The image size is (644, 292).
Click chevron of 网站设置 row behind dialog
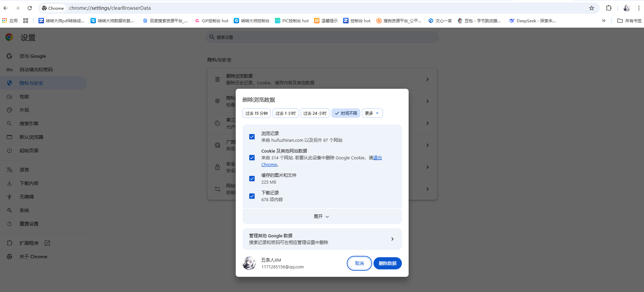pos(428,189)
